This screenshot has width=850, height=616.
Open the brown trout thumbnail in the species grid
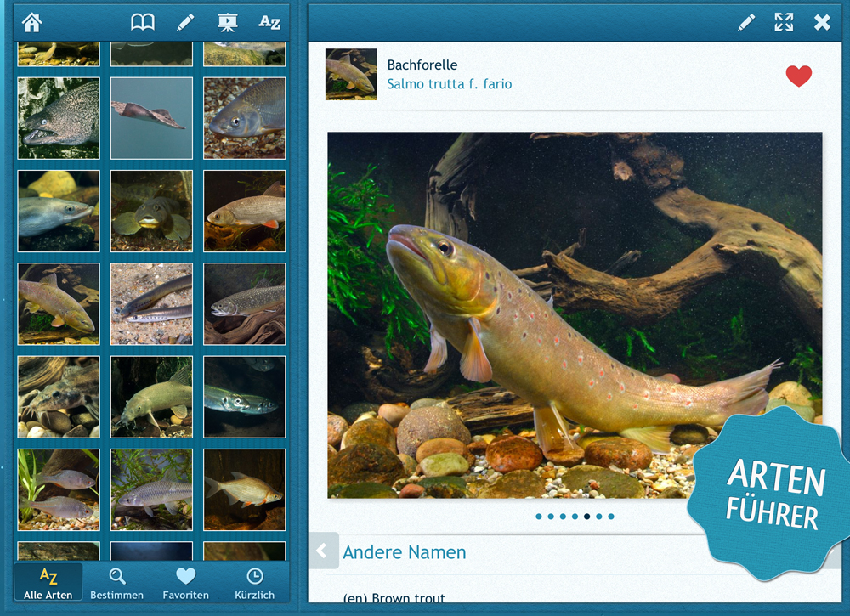59,304
